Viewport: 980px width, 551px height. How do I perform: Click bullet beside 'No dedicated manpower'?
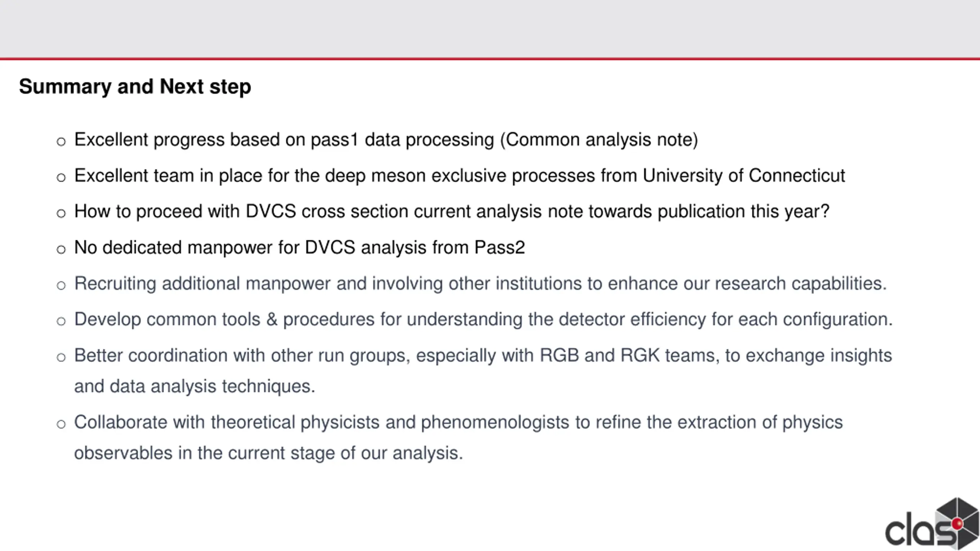pyautogui.click(x=61, y=249)
